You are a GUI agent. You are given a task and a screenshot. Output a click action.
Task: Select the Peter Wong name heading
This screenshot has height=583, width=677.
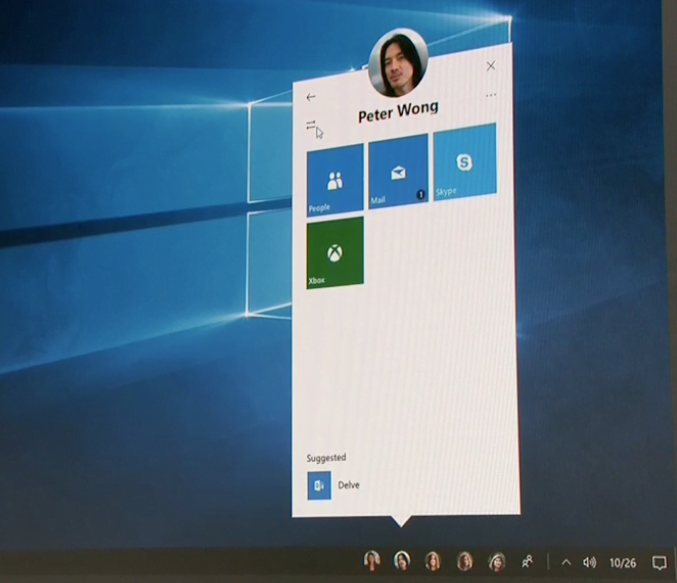[x=398, y=111]
